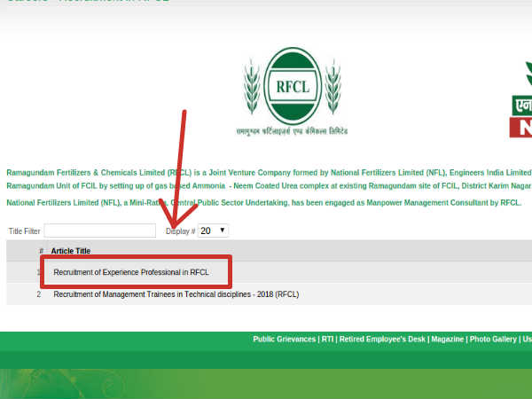Open Recruitment of Management Trainees in Technical disciplines
Image resolution: width=532 pixels, height=399 pixels.
coord(176,294)
